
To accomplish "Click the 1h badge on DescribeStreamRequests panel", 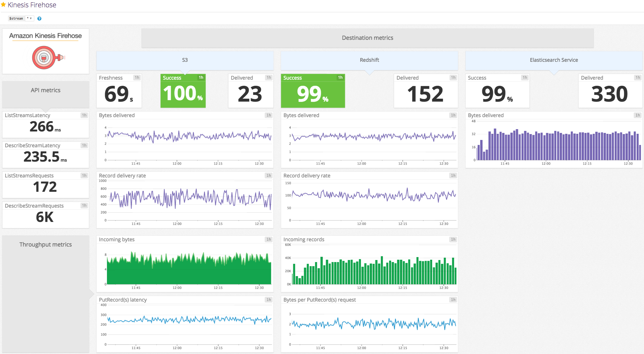I will click(x=84, y=206).
